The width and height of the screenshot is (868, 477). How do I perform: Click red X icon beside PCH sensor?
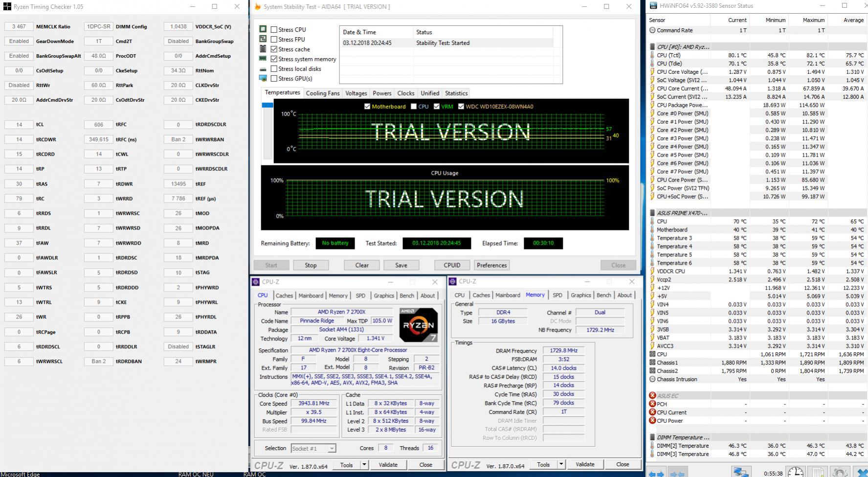coord(652,404)
